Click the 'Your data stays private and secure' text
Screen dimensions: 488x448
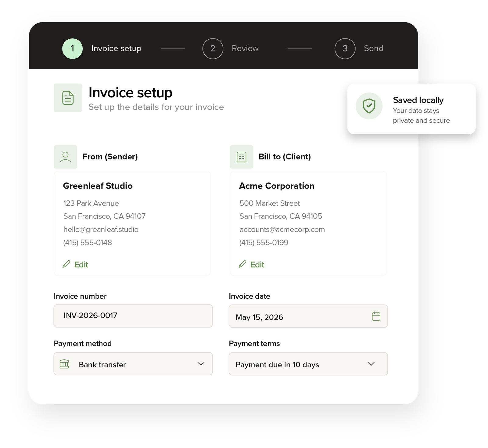tap(421, 116)
